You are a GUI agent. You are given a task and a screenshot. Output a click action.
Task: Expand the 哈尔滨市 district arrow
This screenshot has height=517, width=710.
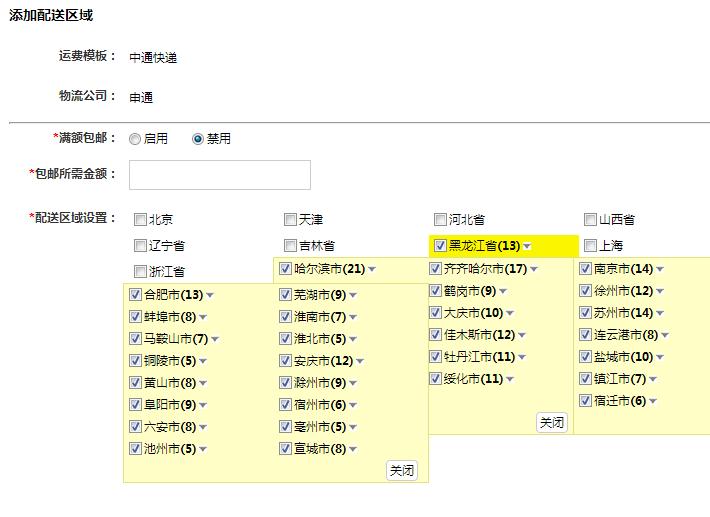[371, 270]
